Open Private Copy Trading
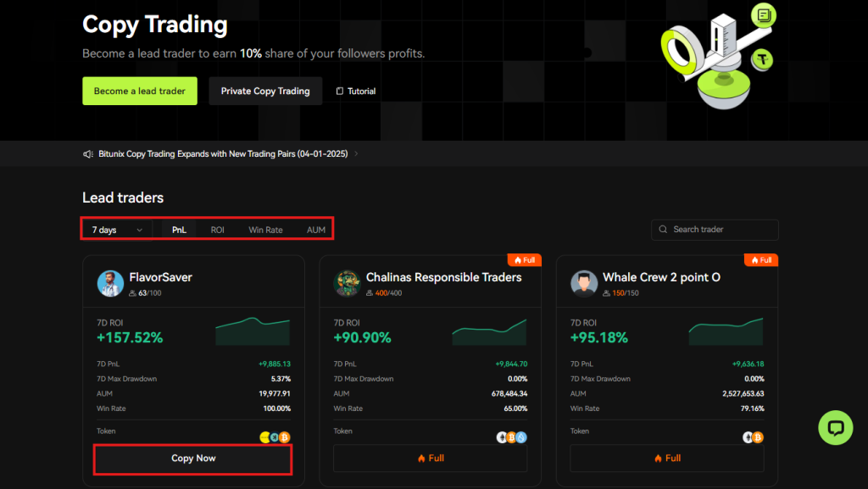The height and width of the screenshot is (489, 868). point(265,91)
